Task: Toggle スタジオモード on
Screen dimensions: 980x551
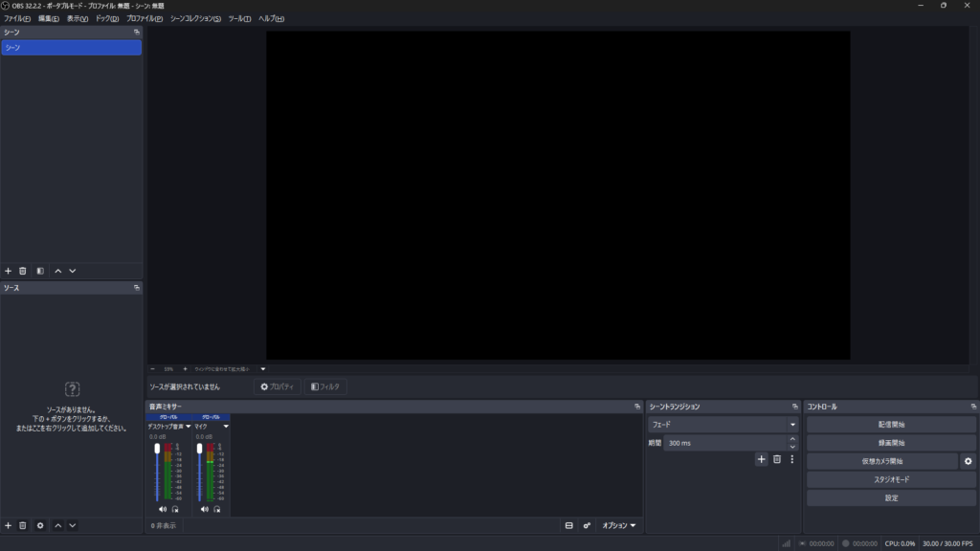Action: pos(891,480)
